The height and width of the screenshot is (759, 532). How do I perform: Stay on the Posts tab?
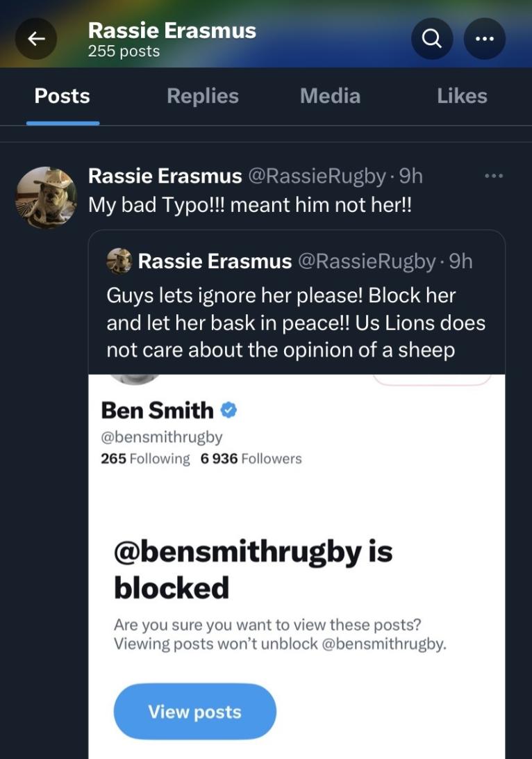point(62,96)
